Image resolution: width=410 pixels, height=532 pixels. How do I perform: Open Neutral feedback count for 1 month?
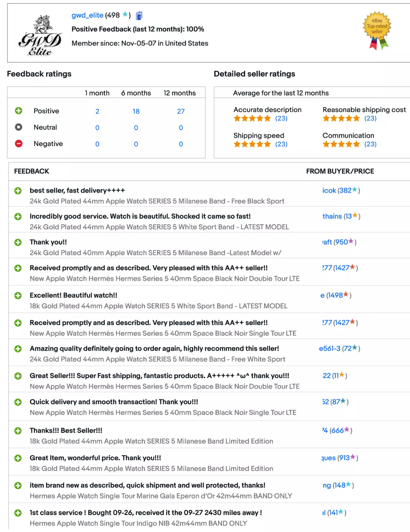click(x=97, y=127)
